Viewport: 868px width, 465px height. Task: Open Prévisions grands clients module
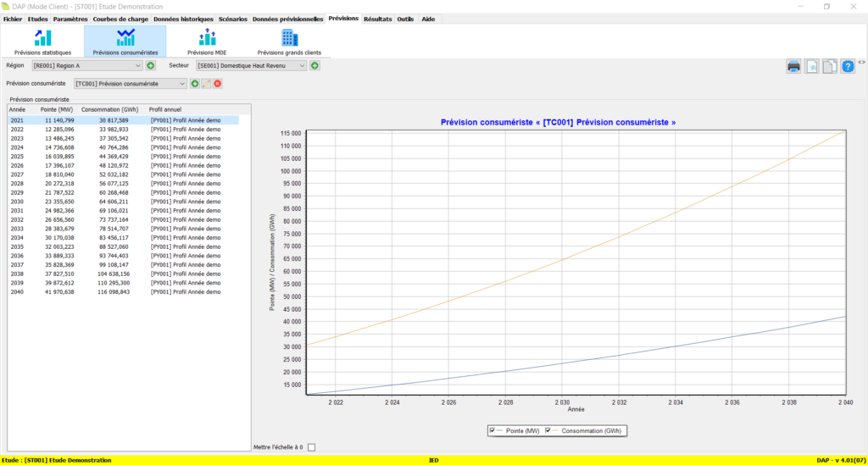[289, 42]
